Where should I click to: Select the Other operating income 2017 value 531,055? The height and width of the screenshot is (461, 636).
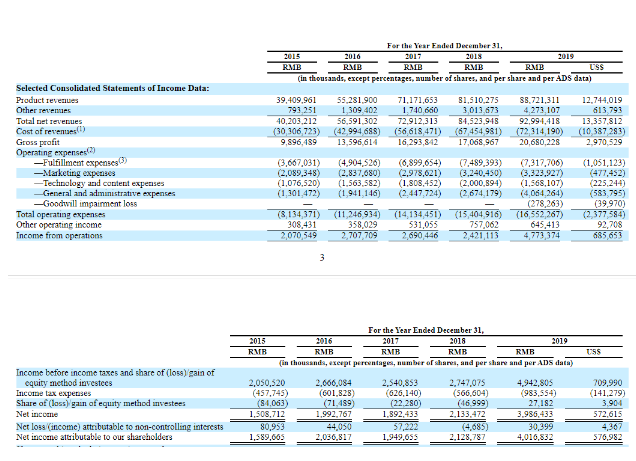click(x=420, y=225)
